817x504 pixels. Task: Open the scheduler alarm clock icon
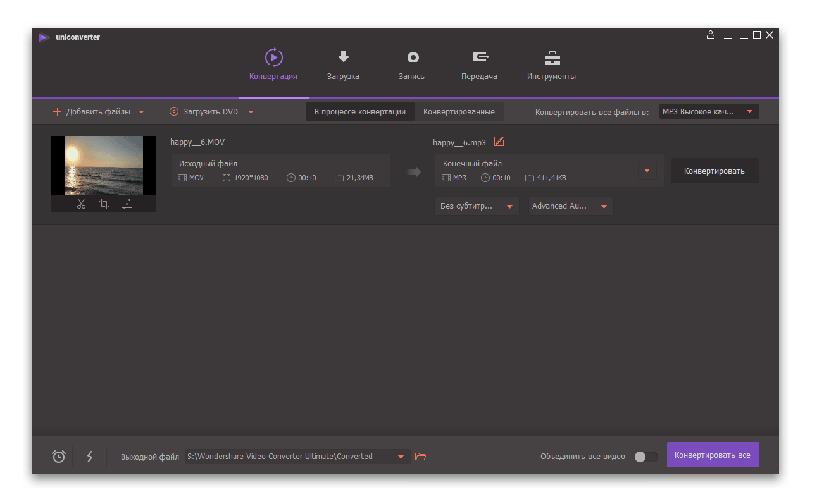coord(59,456)
